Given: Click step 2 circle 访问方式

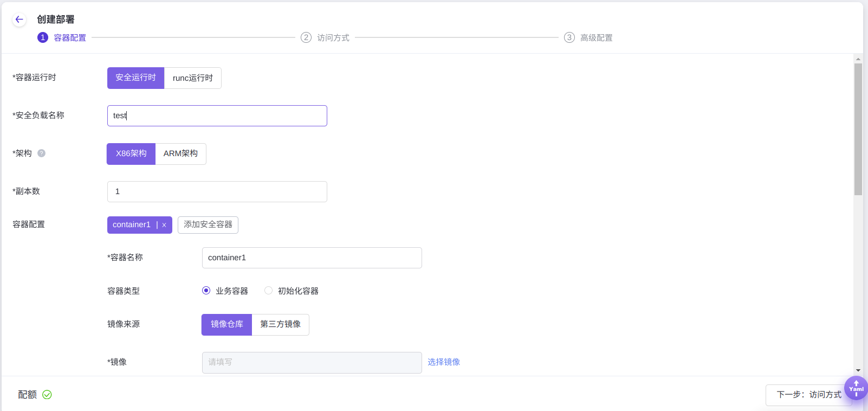Looking at the screenshot, I should pos(306,37).
